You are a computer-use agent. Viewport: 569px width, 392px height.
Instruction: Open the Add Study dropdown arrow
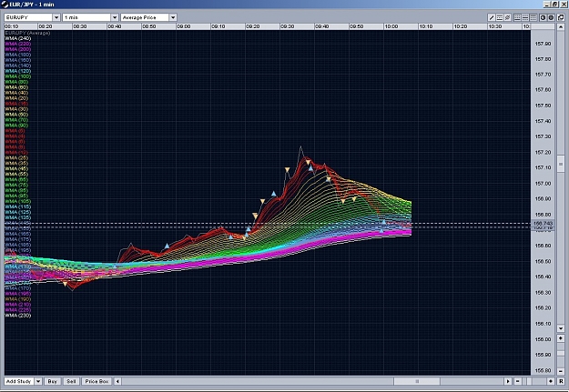[38, 381]
